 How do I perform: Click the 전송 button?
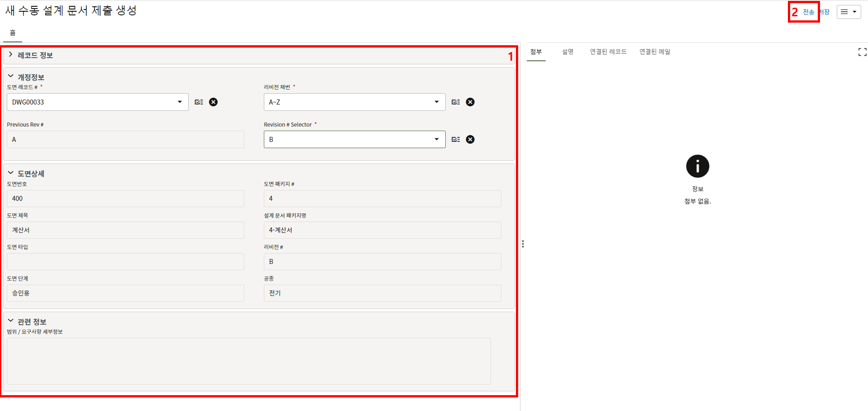(x=808, y=12)
